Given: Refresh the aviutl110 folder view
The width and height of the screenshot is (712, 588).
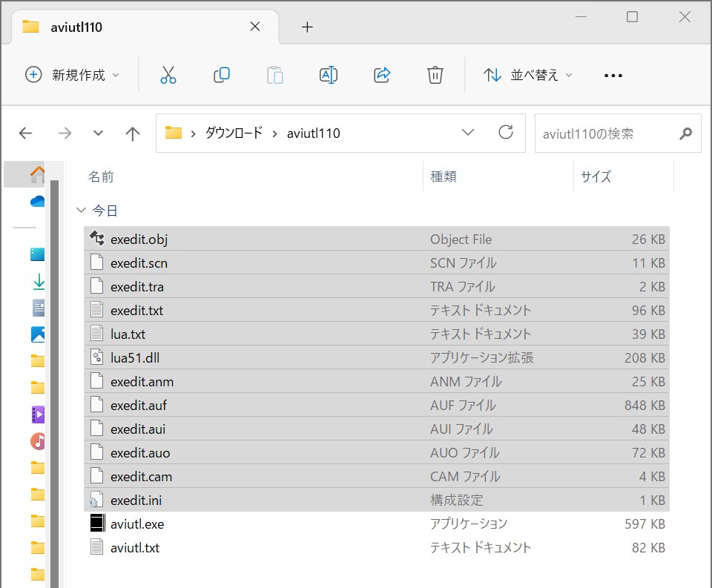Looking at the screenshot, I should pos(505,133).
